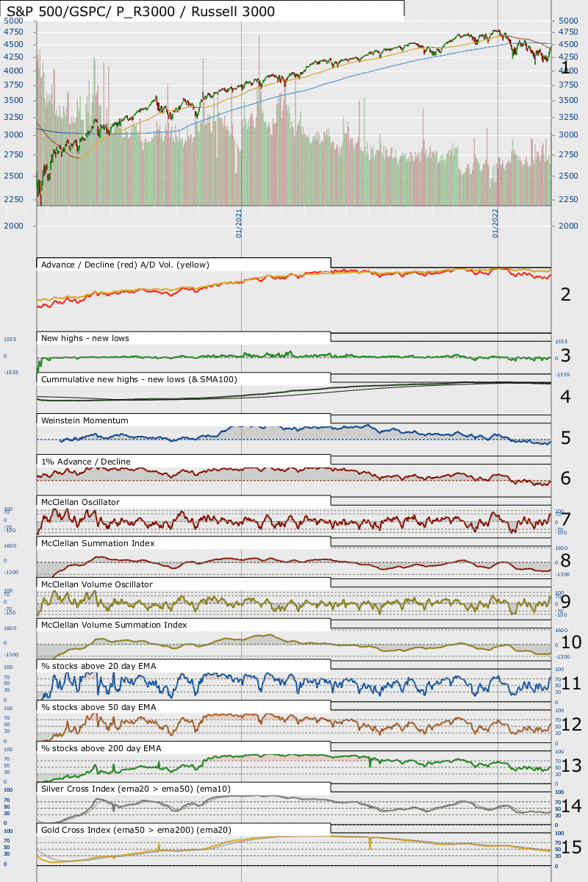Click the '2000' value on the left price axis
The height and width of the screenshot is (882, 588).
(13, 226)
